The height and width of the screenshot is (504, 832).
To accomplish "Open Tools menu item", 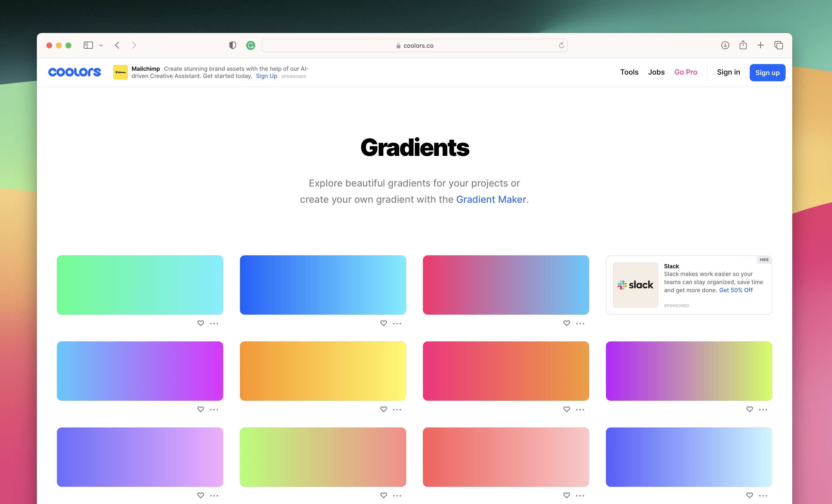I will point(629,72).
